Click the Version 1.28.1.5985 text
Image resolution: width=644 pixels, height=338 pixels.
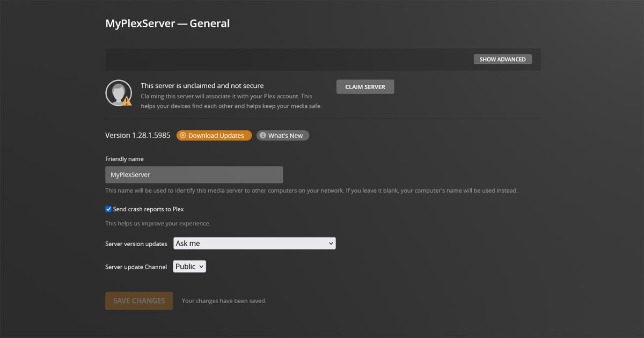(138, 136)
